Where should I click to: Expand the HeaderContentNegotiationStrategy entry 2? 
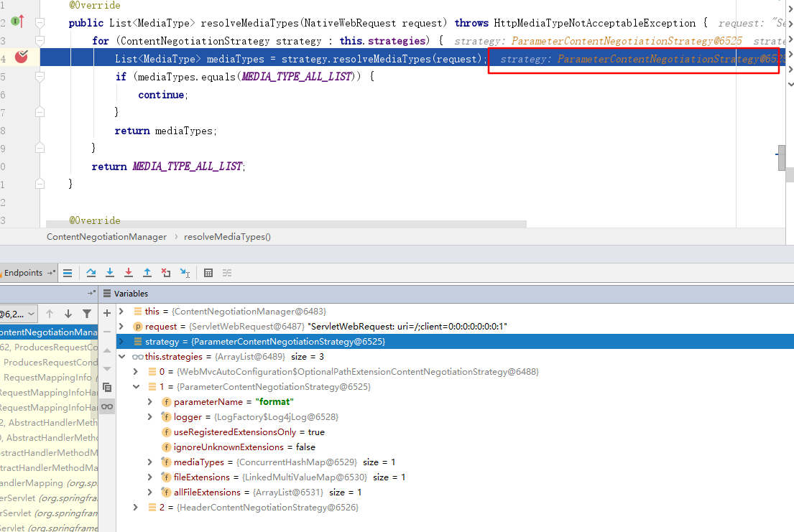click(x=136, y=508)
